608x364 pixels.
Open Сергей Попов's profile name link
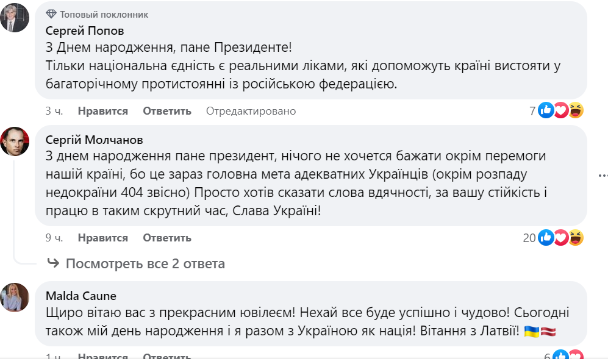85,30
